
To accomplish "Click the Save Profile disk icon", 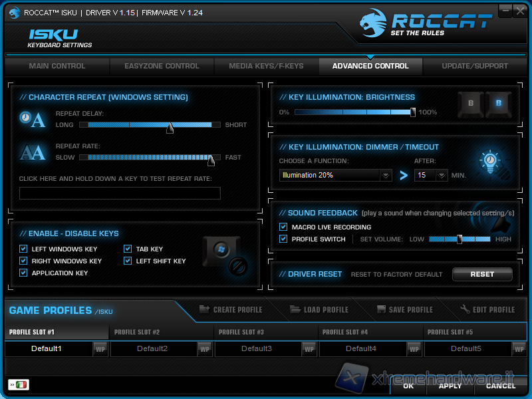I will click(x=381, y=310).
